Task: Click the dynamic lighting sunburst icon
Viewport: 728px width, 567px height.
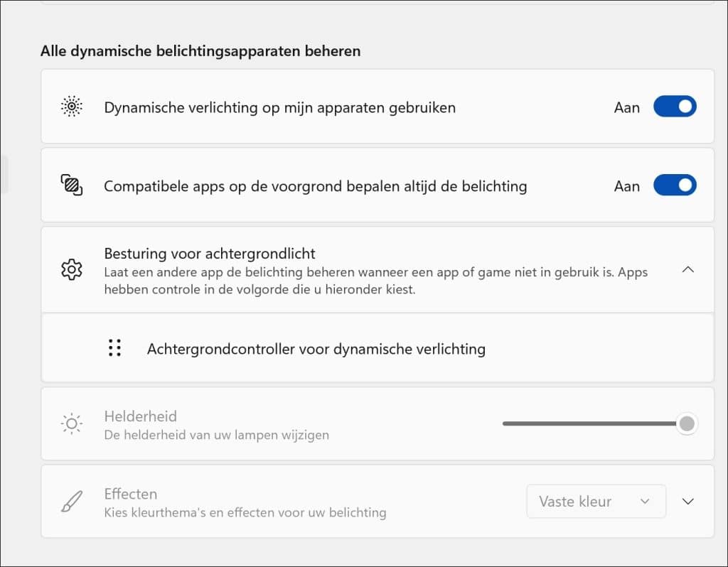Action: [x=71, y=107]
